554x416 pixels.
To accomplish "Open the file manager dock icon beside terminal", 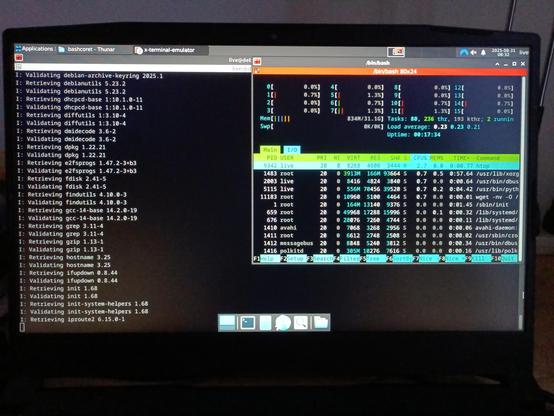I will click(x=265, y=323).
